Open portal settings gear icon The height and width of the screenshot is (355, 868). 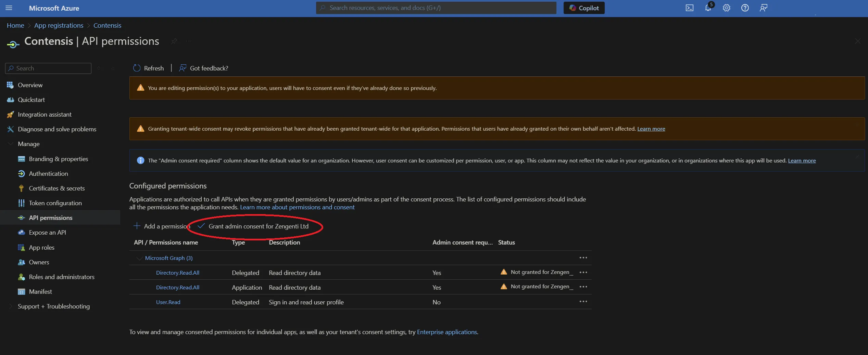point(726,8)
